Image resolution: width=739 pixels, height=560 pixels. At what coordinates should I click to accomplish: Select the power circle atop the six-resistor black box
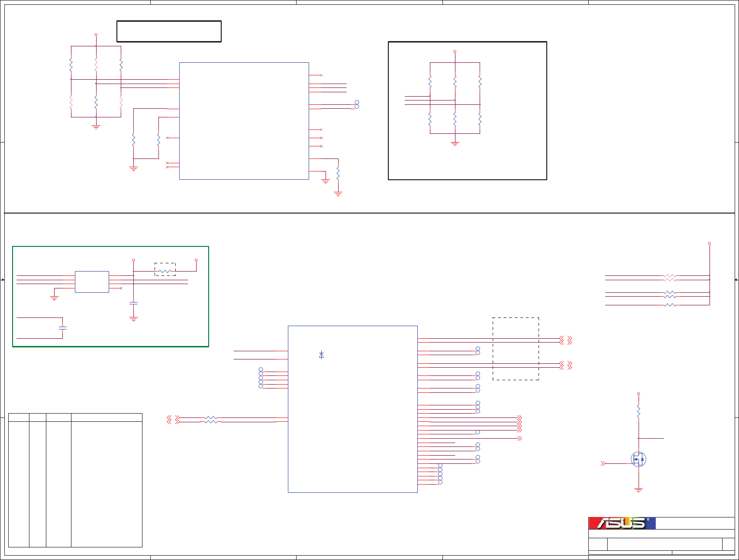tap(455, 51)
